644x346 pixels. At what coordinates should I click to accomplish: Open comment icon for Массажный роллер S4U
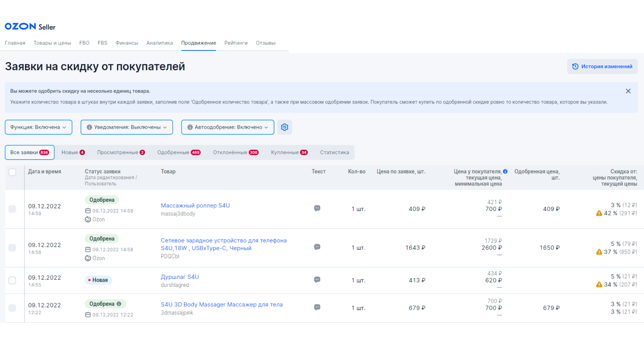[x=317, y=208]
